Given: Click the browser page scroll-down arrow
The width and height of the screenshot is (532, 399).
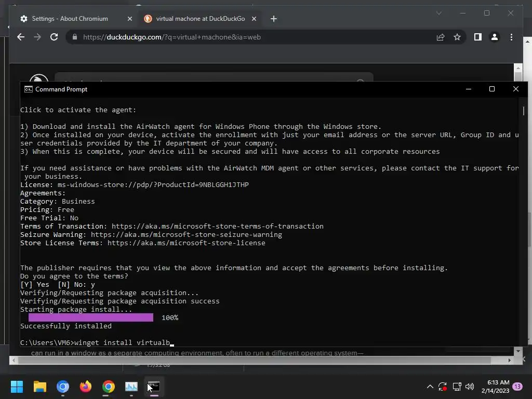Looking at the screenshot, I should tap(518, 351).
